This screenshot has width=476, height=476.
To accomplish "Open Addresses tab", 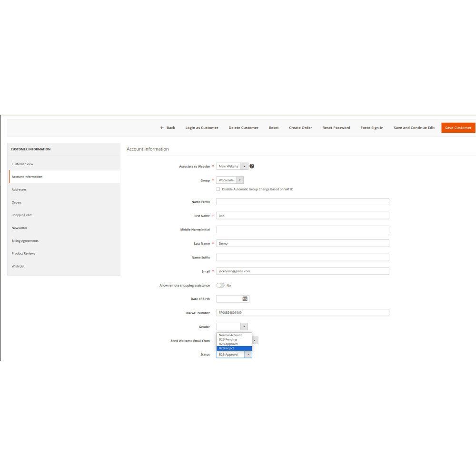I will coord(64,189).
